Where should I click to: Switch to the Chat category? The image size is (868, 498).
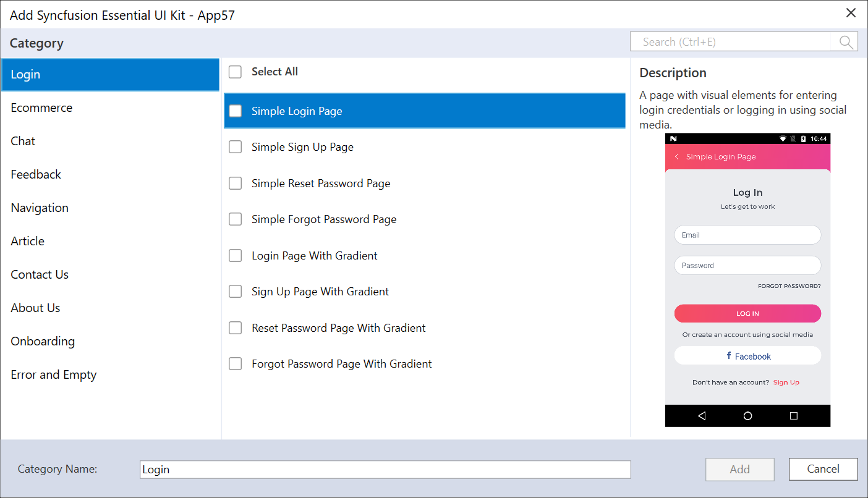pyautogui.click(x=23, y=141)
